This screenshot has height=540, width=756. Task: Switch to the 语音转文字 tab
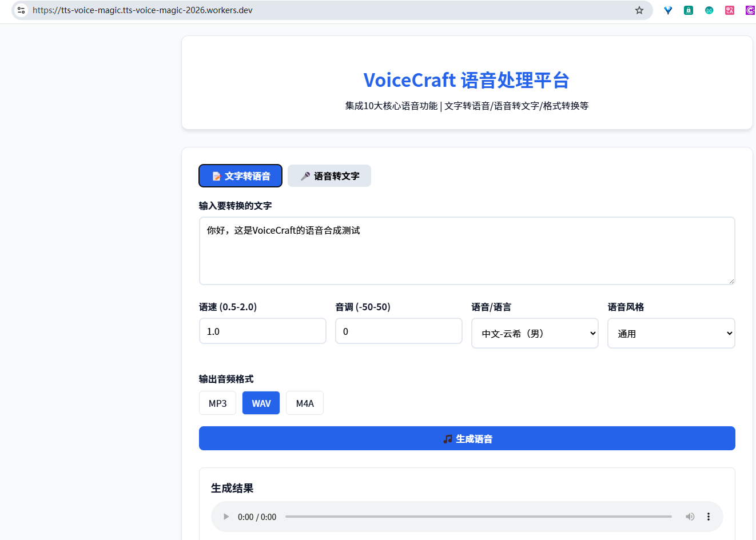point(329,176)
